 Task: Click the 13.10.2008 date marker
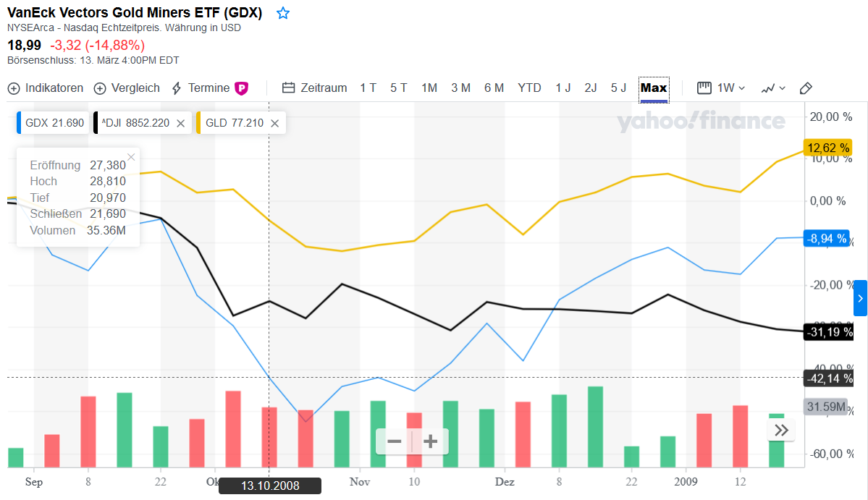(270, 486)
